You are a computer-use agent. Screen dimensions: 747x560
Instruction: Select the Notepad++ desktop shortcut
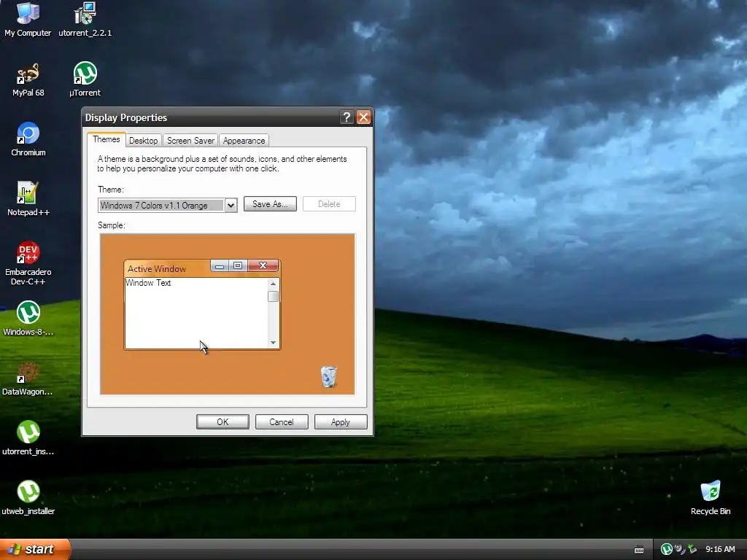point(28,198)
